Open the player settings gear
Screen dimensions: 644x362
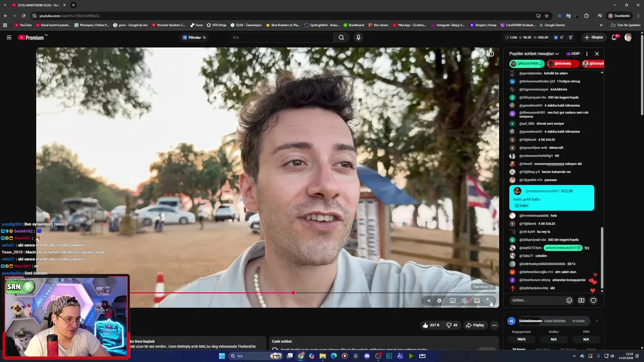pyautogui.click(x=465, y=301)
